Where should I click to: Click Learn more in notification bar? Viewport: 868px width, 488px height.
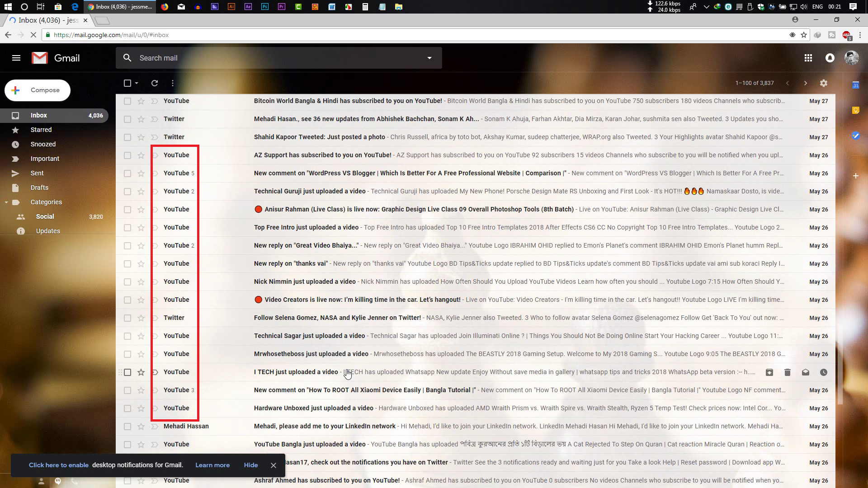pos(212,465)
